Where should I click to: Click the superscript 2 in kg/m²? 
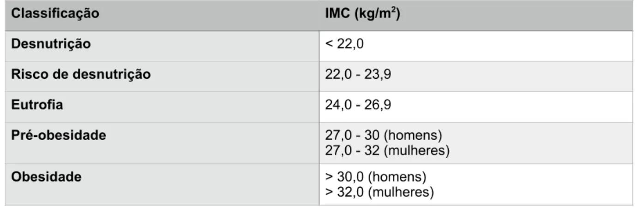pyautogui.click(x=393, y=11)
